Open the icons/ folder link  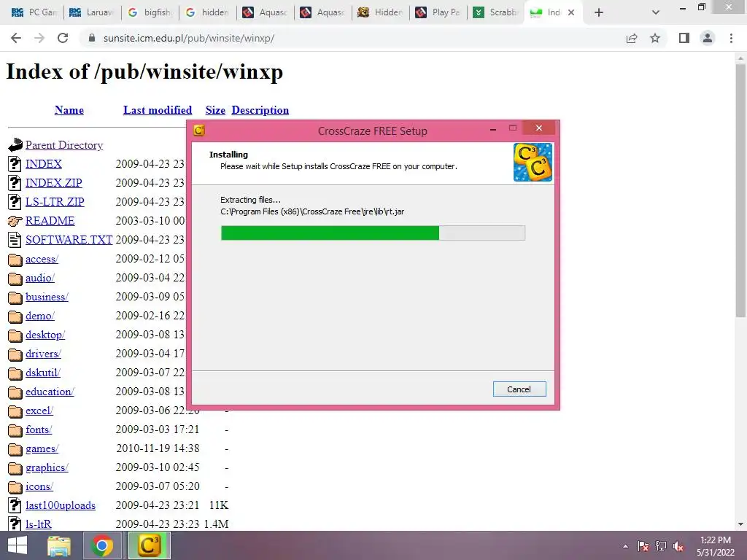click(39, 486)
